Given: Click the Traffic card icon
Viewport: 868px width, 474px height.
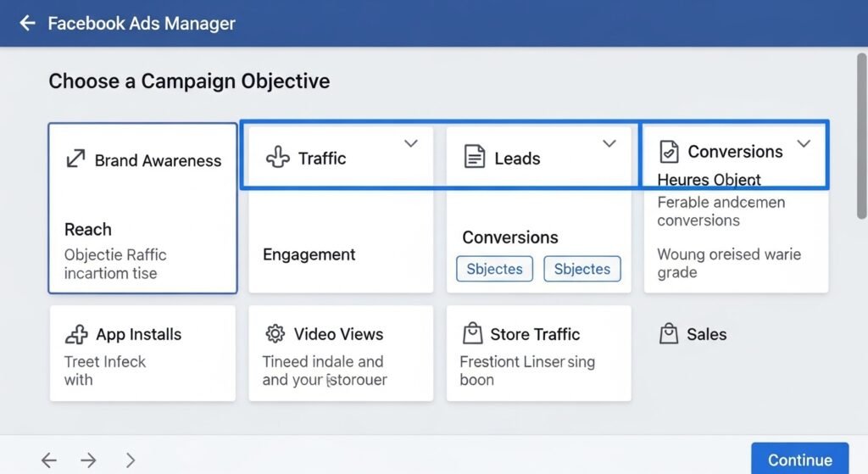Looking at the screenshot, I should click(278, 157).
